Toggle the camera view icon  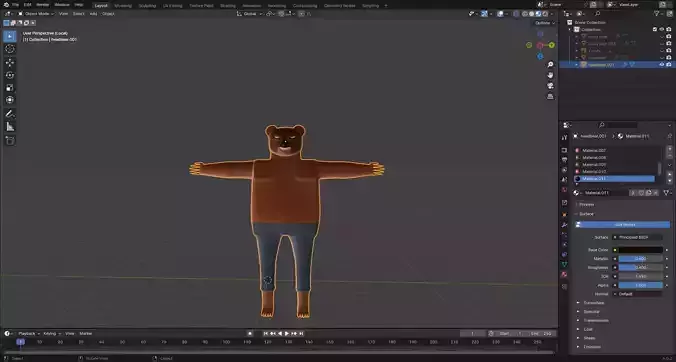coord(550,86)
